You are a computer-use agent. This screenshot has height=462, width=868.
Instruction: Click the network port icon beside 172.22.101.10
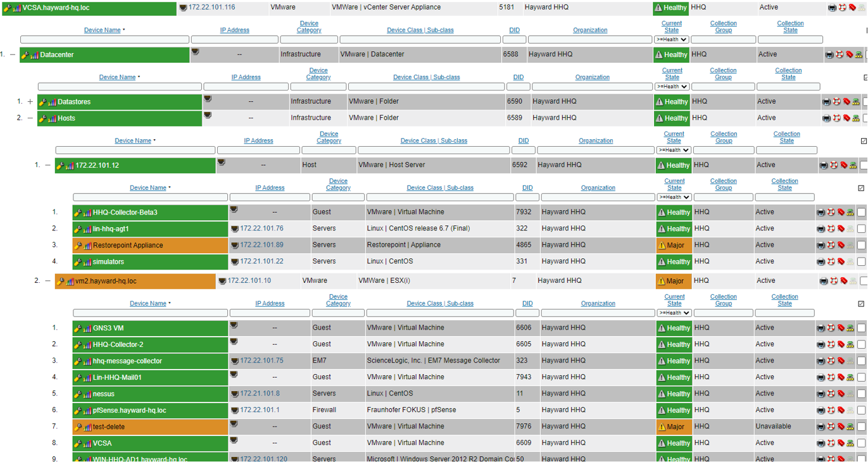coord(222,281)
